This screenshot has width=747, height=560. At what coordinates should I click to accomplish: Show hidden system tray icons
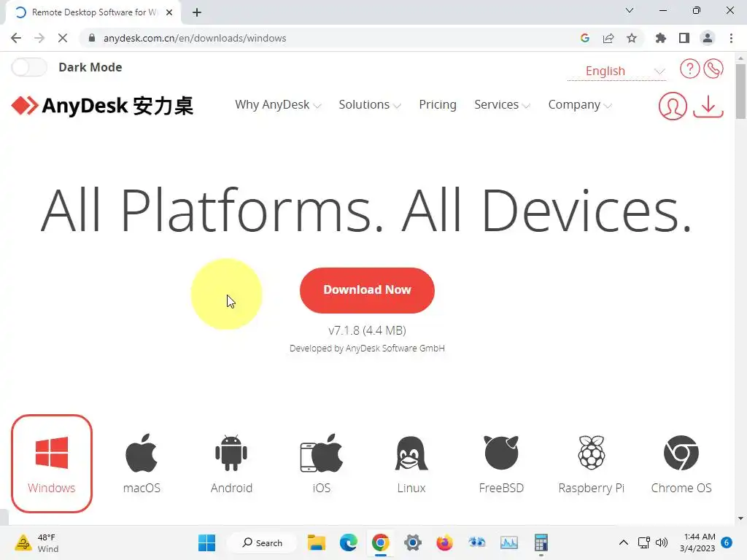coord(623,542)
